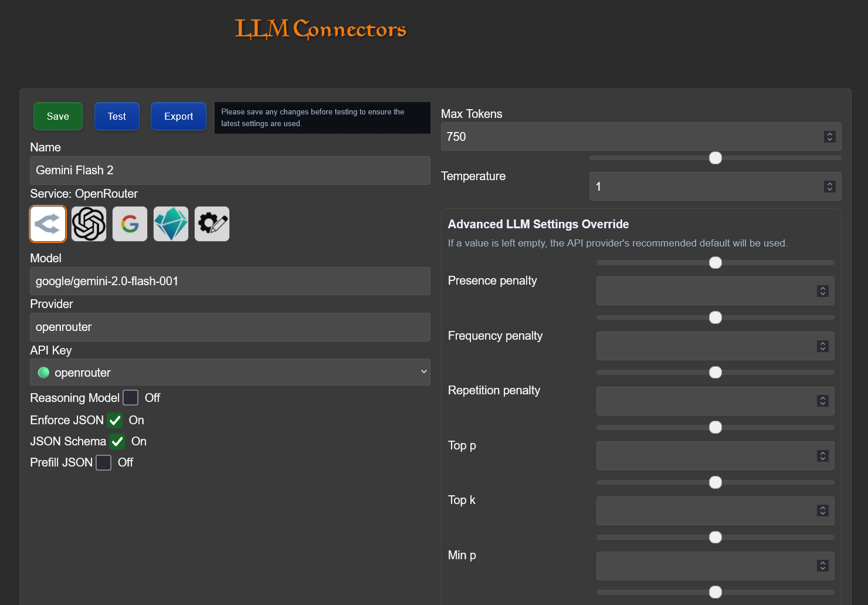Click the Top p stepper arrows

point(822,456)
